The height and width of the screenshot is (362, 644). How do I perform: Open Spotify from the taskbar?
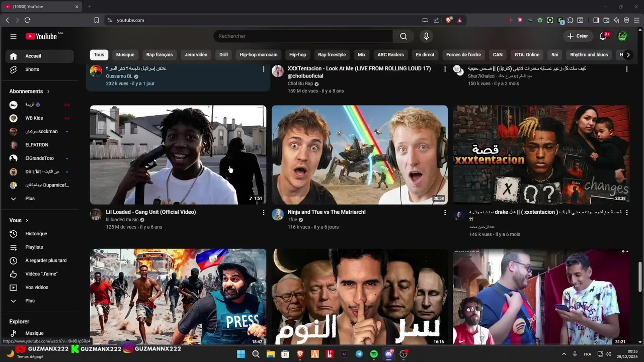374,354
